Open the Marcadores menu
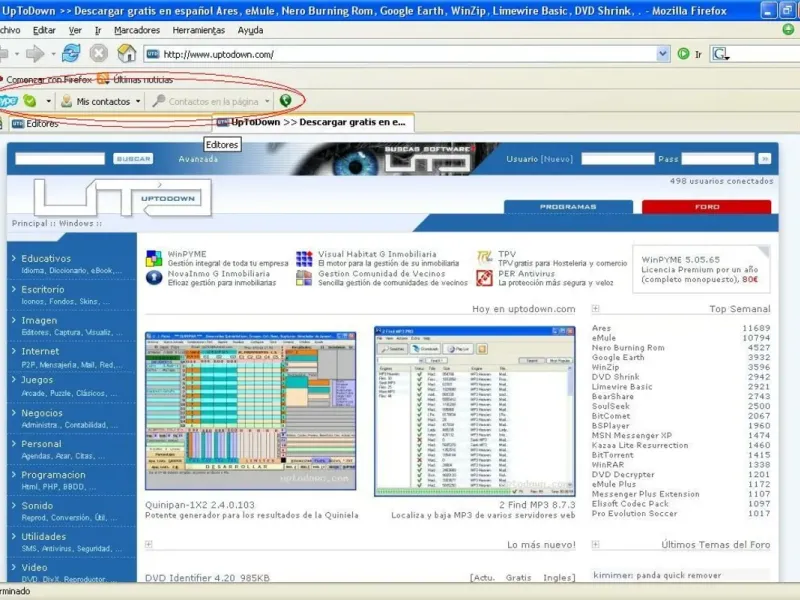The height and width of the screenshot is (600, 800). coord(137,30)
